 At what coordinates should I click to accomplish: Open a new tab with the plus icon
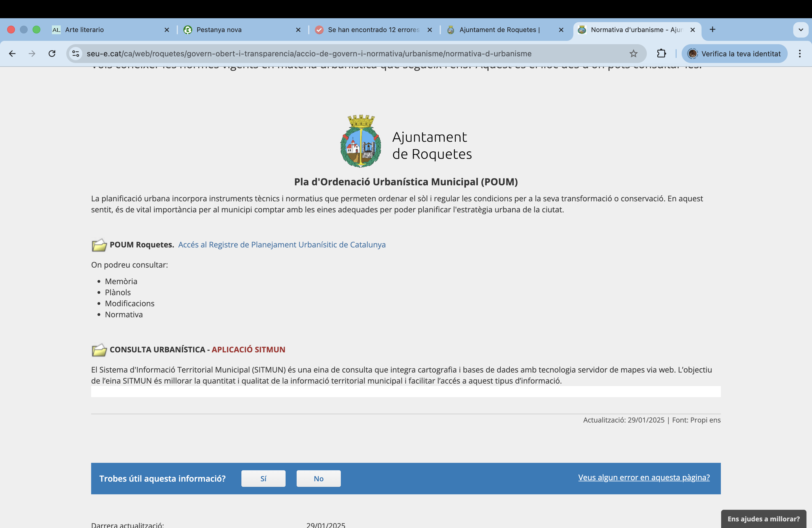tap(712, 30)
